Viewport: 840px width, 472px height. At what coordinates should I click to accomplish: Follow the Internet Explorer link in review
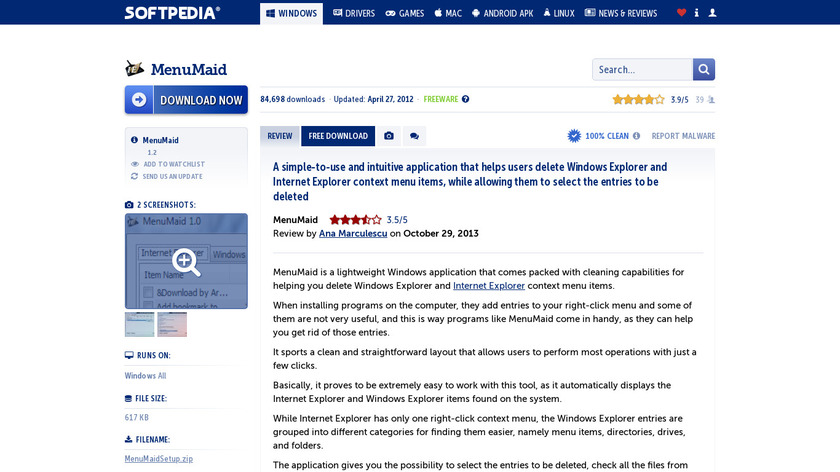489,286
